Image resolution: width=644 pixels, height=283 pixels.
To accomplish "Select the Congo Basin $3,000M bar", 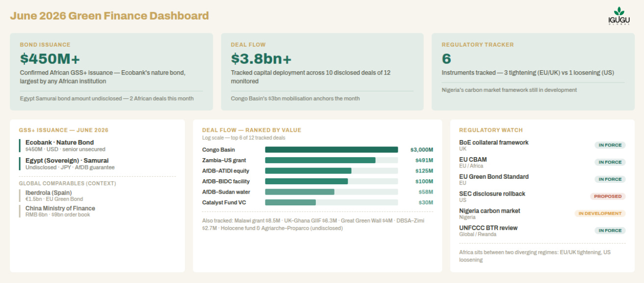I will pyautogui.click(x=332, y=150).
